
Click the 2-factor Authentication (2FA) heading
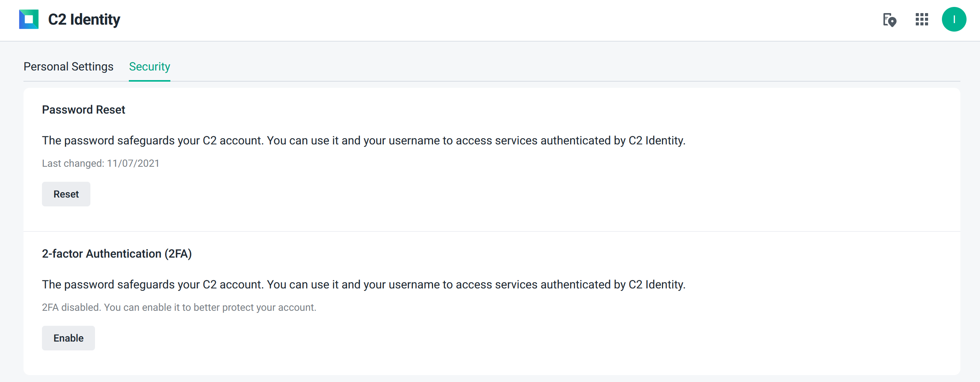[x=117, y=254]
